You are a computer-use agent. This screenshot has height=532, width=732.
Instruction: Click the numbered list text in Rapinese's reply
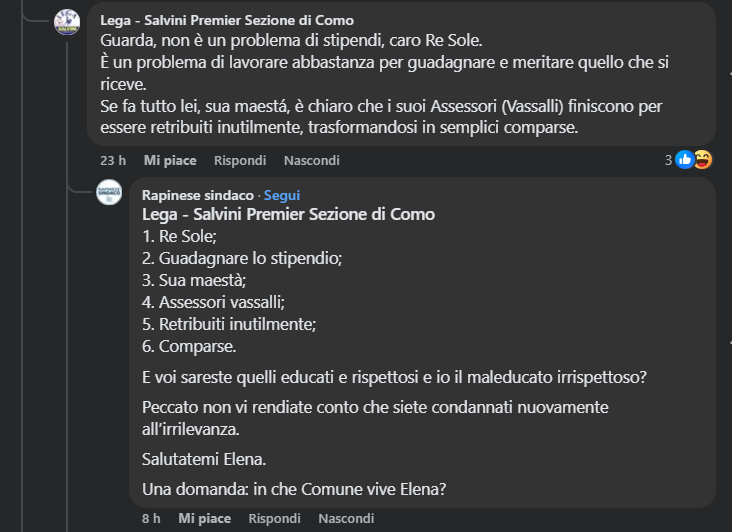point(230,291)
